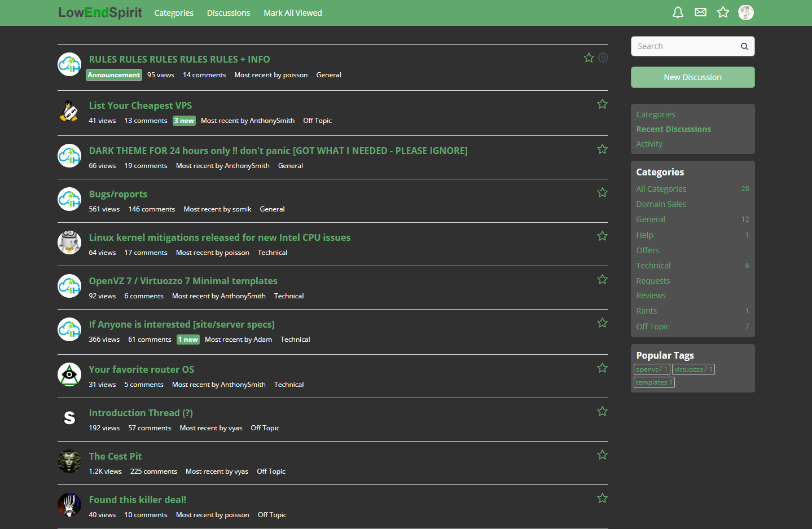The height and width of the screenshot is (529, 812).
Task: Open options gear for RULES announcement
Action: pyautogui.click(x=603, y=58)
